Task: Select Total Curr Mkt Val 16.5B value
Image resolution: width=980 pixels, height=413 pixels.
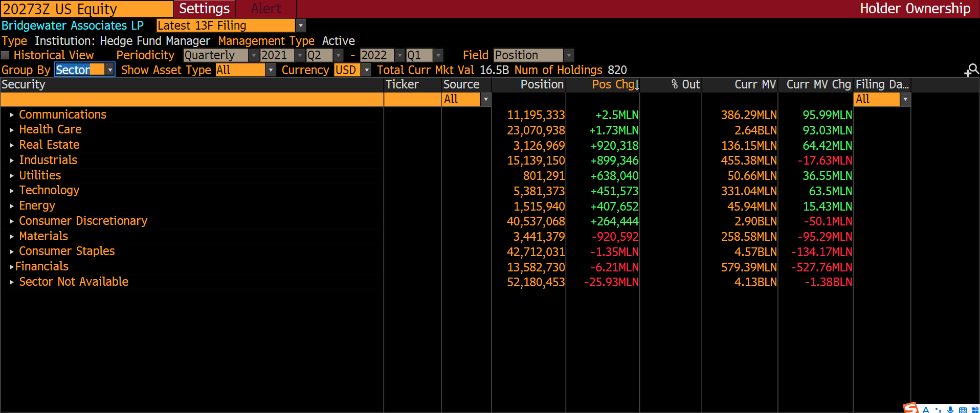Action: coord(494,70)
